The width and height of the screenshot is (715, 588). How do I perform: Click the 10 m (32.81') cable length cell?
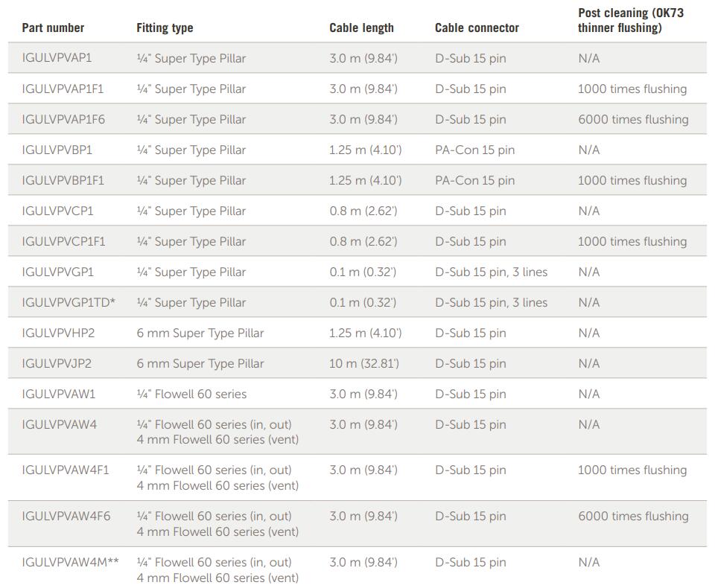tap(364, 363)
